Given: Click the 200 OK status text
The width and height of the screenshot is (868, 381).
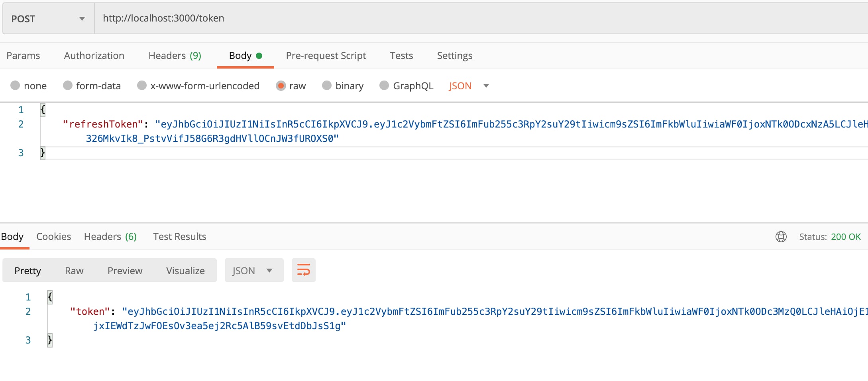Looking at the screenshot, I should pyautogui.click(x=846, y=237).
